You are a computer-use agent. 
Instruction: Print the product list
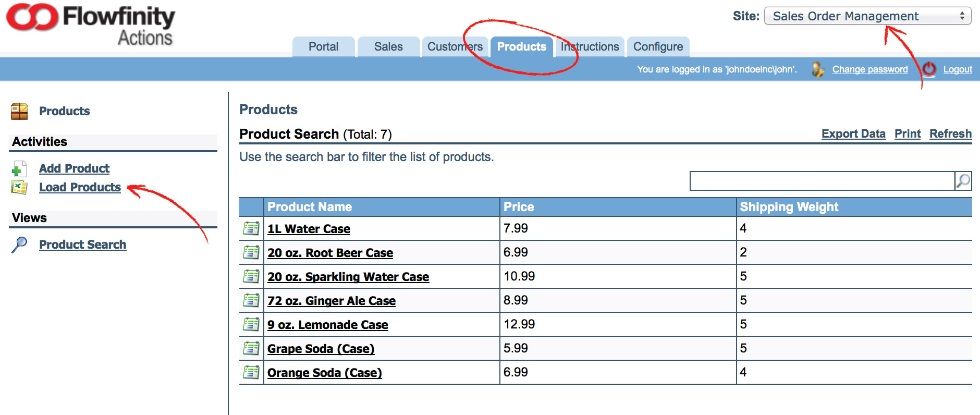908,134
